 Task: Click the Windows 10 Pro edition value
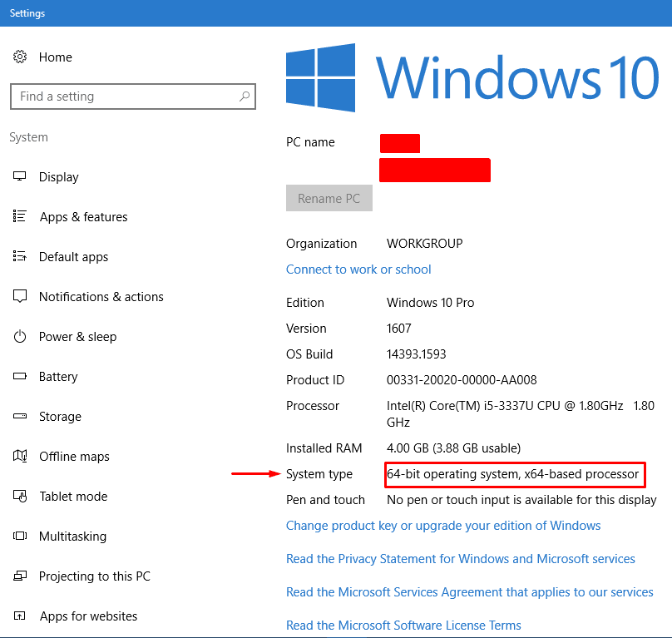[x=430, y=303]
